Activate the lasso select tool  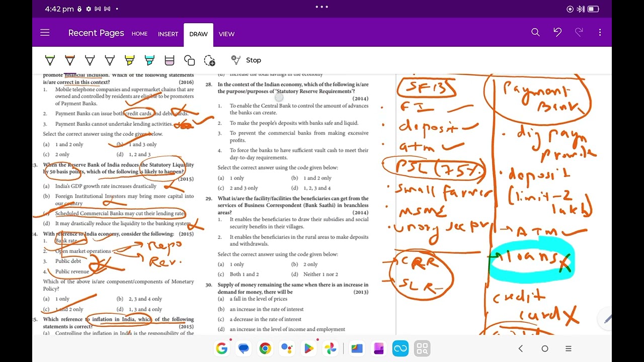pos(210,60)
